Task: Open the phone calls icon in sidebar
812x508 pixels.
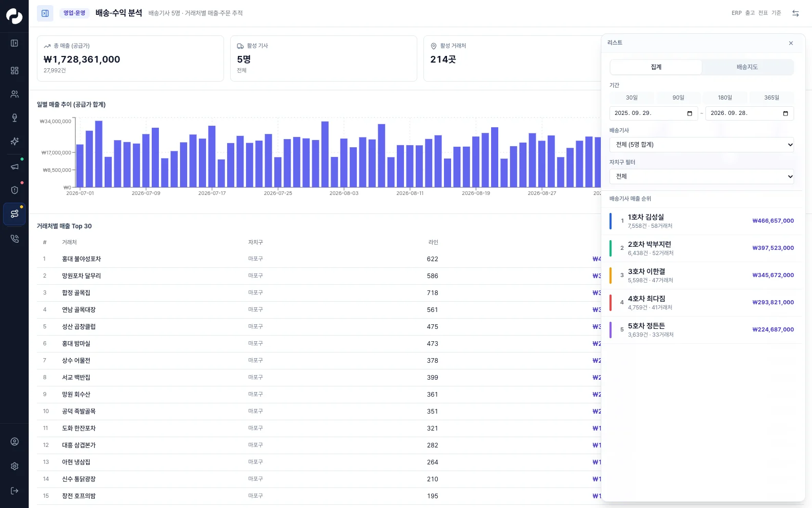Action: (x=14, y=239)
